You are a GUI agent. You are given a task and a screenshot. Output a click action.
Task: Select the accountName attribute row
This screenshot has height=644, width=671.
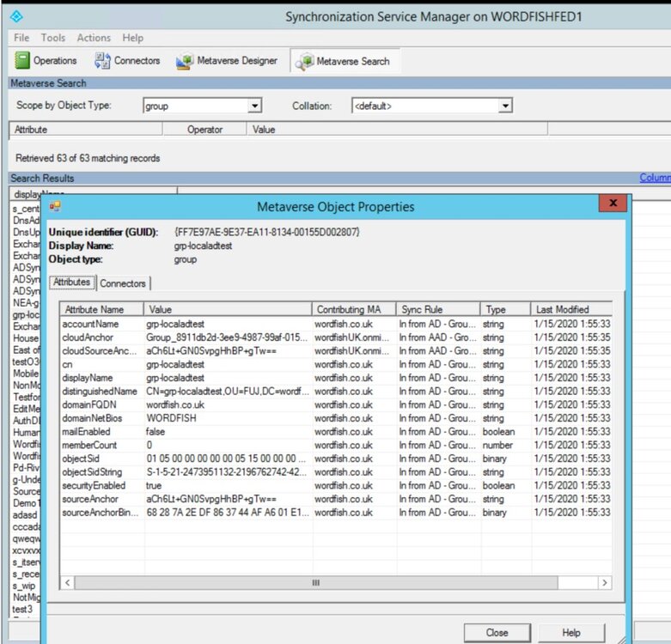[336, 324]
